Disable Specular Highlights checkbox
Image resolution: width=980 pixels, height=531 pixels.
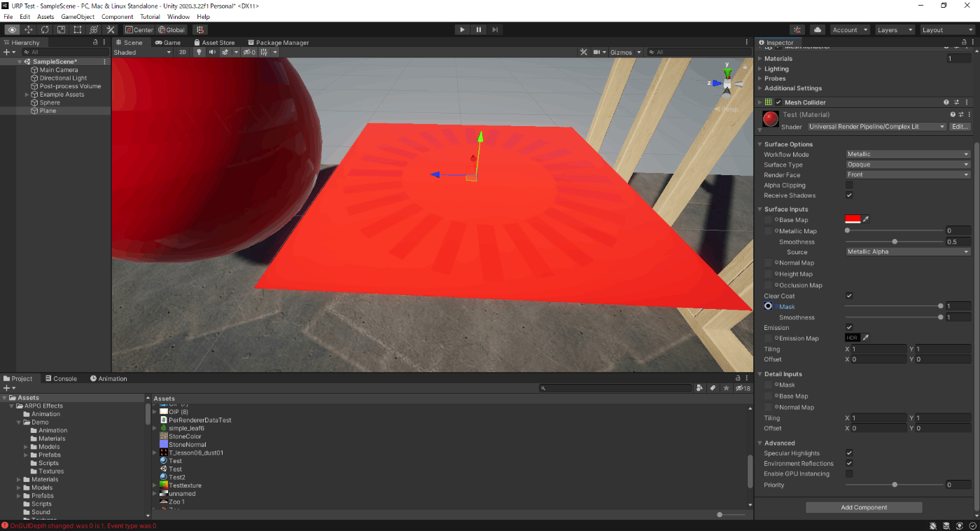849,453
